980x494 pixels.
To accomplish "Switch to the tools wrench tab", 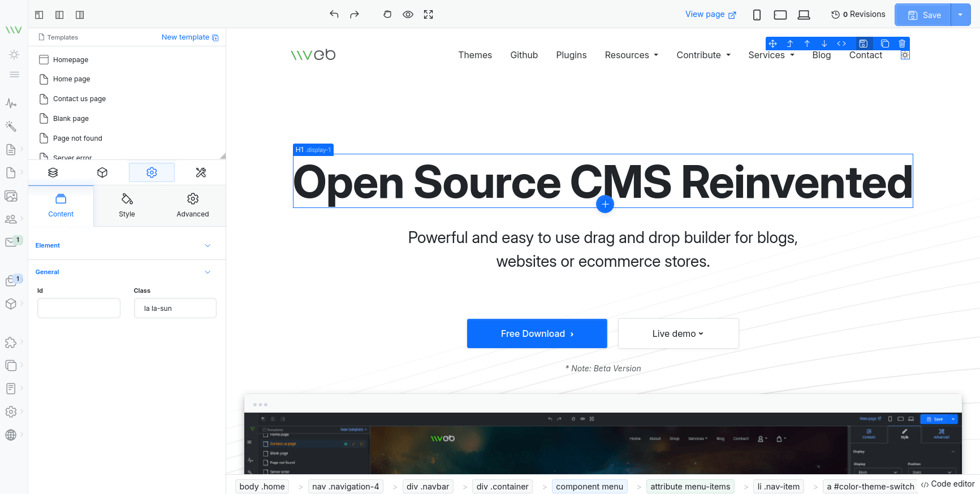I will click(x=201, y=172).
